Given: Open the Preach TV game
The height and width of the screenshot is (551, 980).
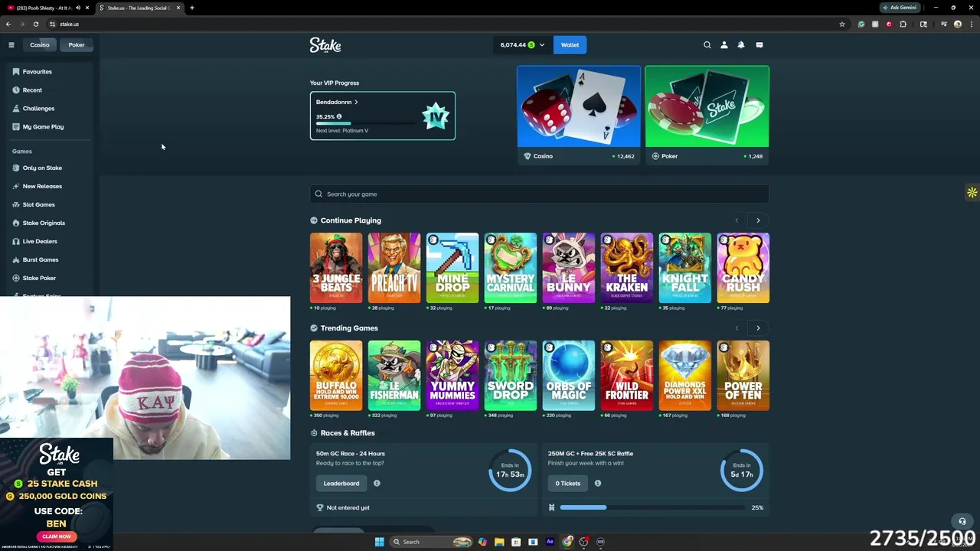Looking at the screenshot, I should (x=394, y=268).
